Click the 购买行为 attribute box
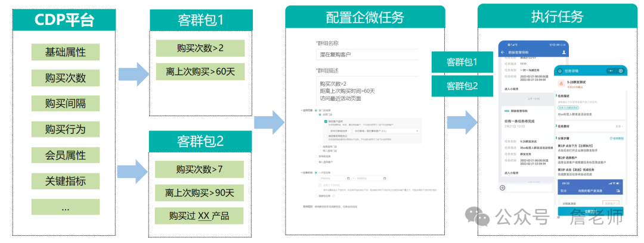644x243 pixels. pyautogui.click(x=66, y=129)
